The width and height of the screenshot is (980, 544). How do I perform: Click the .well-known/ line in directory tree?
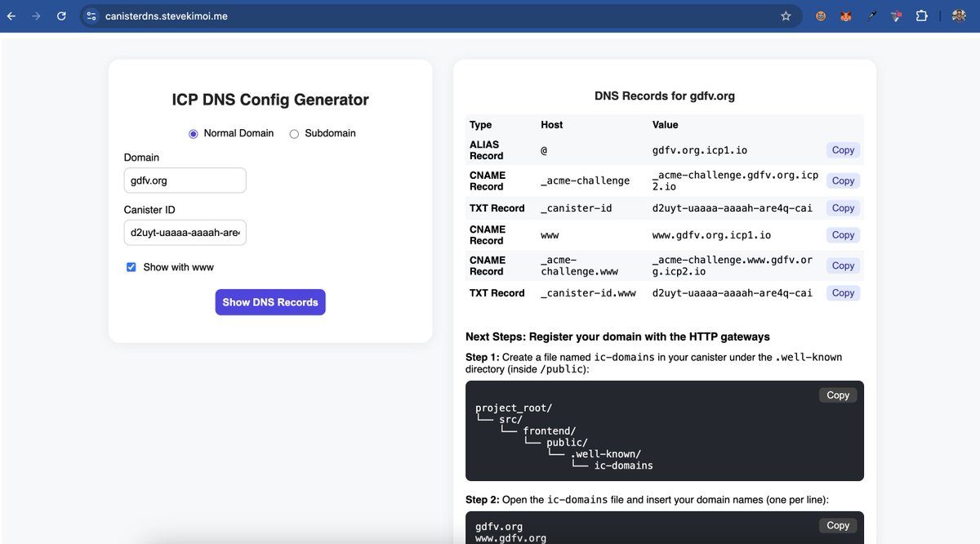(x=605, y=454)
